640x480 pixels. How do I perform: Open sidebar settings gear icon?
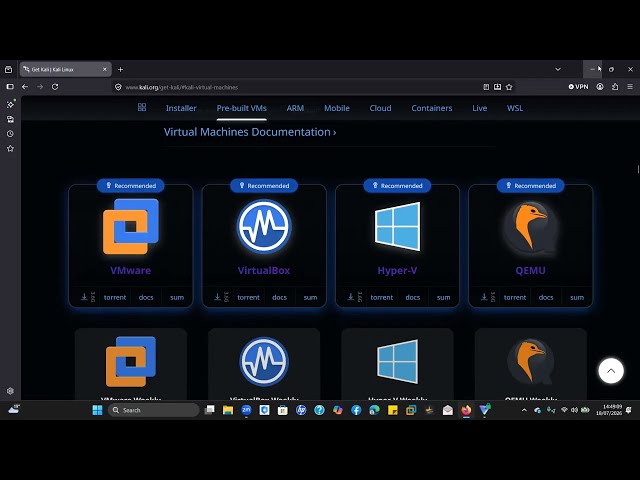[x=10, y=391]
